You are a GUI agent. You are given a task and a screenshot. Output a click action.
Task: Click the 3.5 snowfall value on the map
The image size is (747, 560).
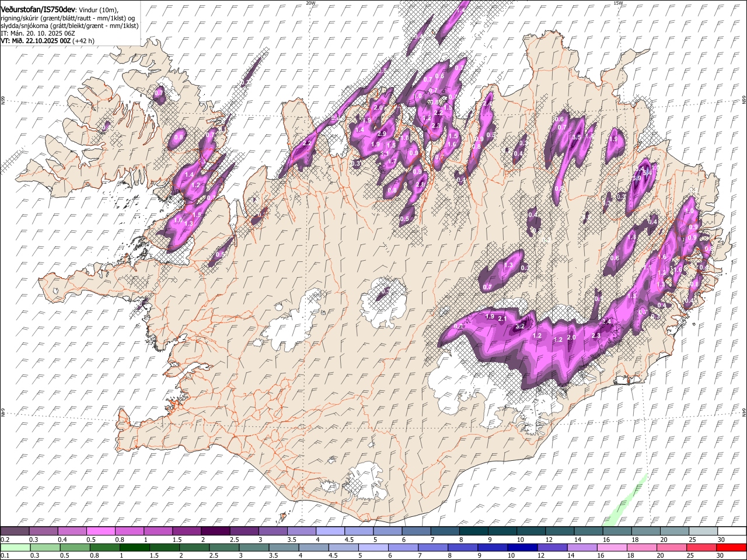click(x=577, y=137)
